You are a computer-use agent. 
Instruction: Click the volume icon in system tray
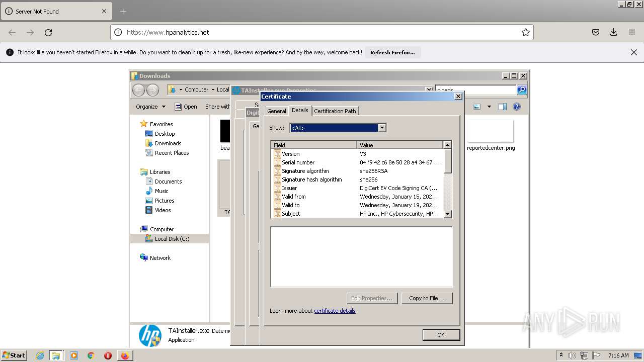pyautogui.click(x=572, y=355)
